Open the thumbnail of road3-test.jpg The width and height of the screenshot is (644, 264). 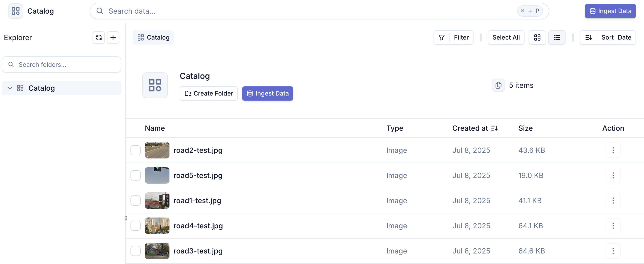pos(157,251)
